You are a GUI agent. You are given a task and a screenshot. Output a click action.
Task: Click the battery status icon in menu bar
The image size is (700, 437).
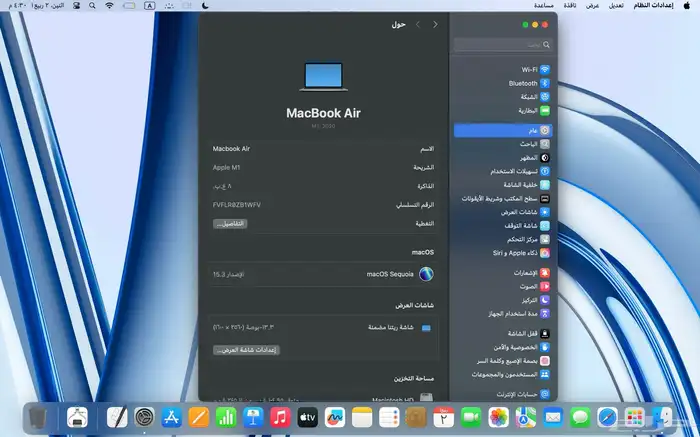(129, 5)
